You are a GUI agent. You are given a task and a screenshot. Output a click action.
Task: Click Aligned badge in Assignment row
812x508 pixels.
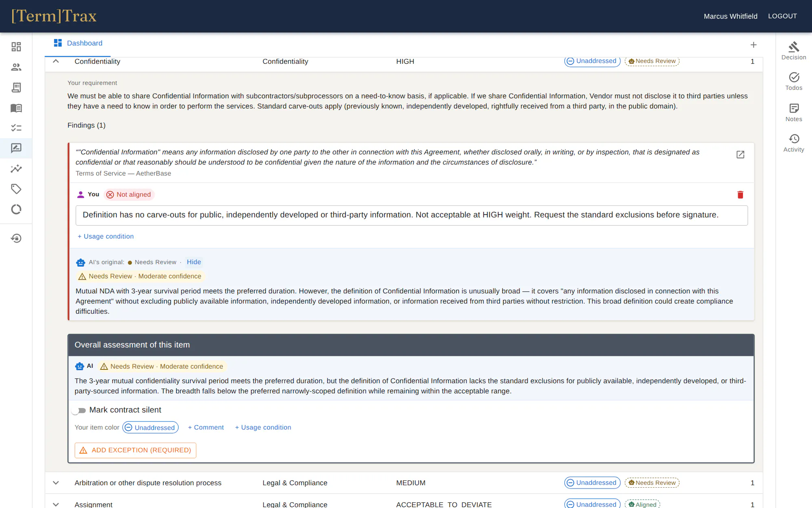643,504
